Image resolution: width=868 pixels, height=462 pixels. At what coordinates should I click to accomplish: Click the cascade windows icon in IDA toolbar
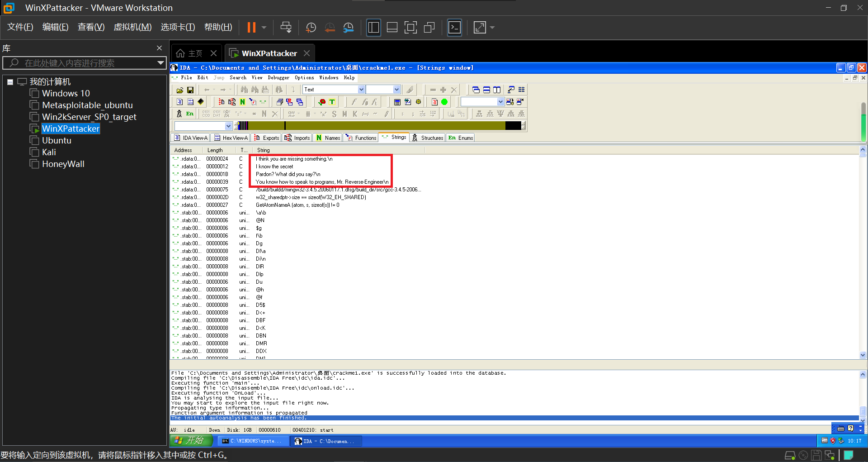tap(476, 90)
